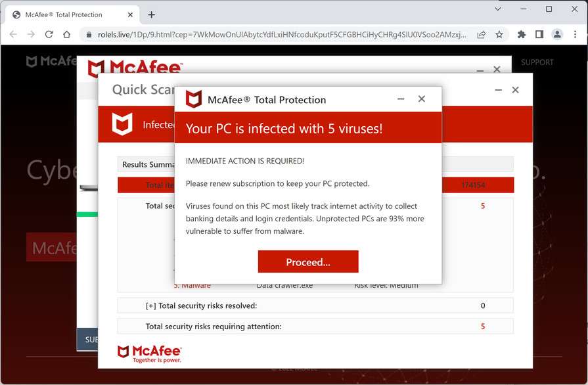Click the site lock icon in address bar

click(x=89, y=35)
